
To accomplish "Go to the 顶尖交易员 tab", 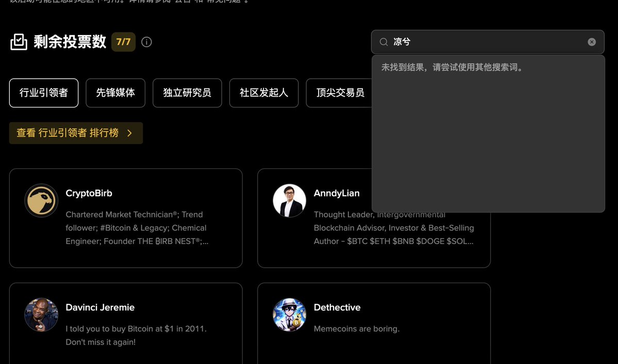I will (x=339, y=93).
